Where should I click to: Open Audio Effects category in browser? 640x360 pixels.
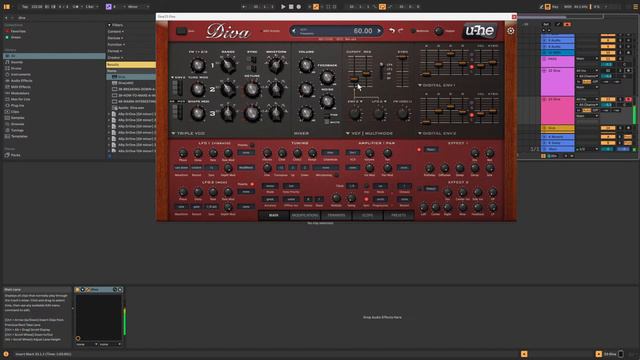click(x=21, y=81)
